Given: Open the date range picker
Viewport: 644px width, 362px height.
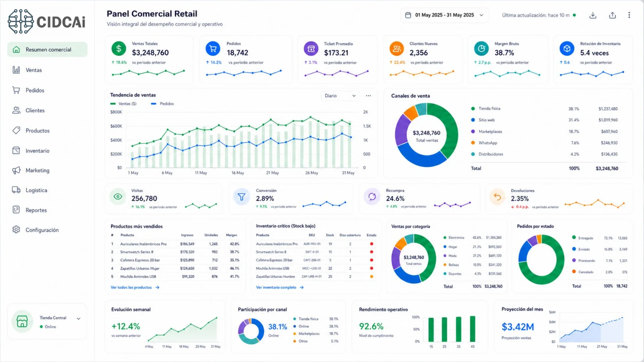Looking at the screenshot, I should (x=444, y=15).
